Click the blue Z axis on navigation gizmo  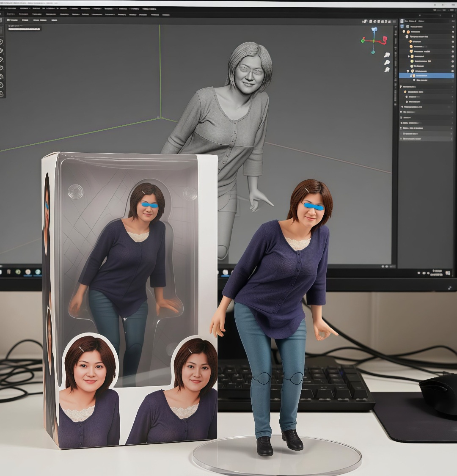click(374, 30)
